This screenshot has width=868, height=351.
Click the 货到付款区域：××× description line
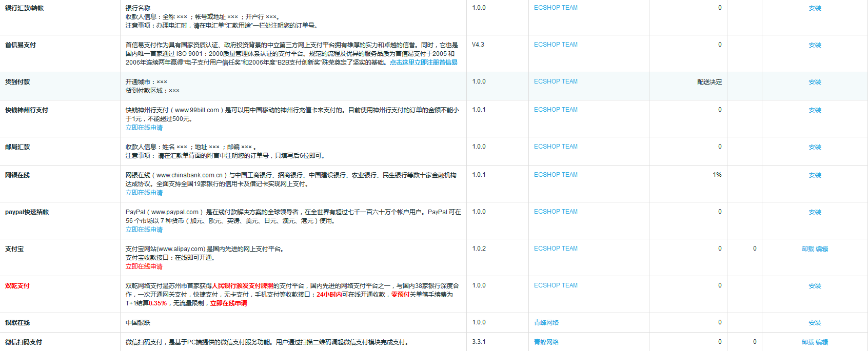(152, 91)
